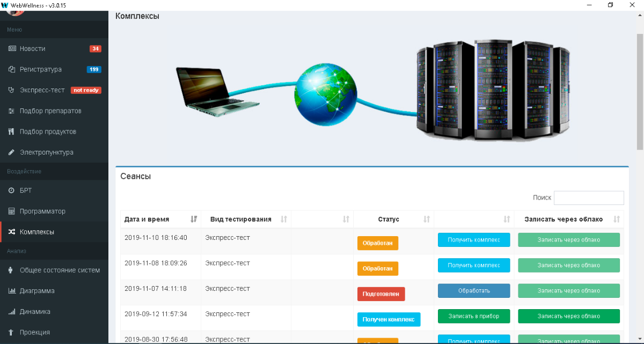This screenshot has height=344, width=644.
Task: Click Записать через облако for the 2019-11-08 session
Action: point(569,265)
